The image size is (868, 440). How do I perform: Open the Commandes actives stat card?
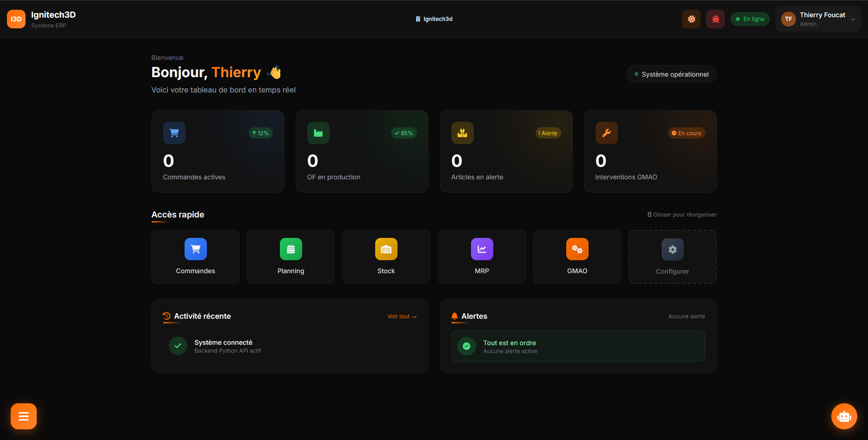(218, 151)
